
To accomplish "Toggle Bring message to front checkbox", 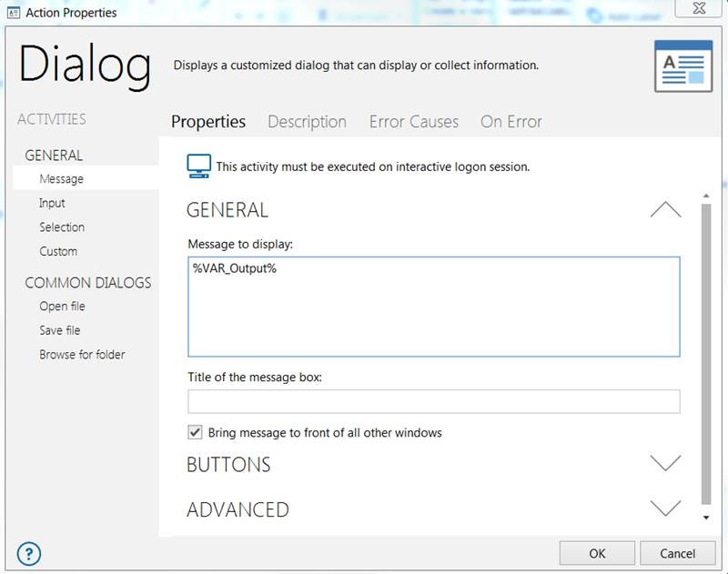I will pos(195,432).
